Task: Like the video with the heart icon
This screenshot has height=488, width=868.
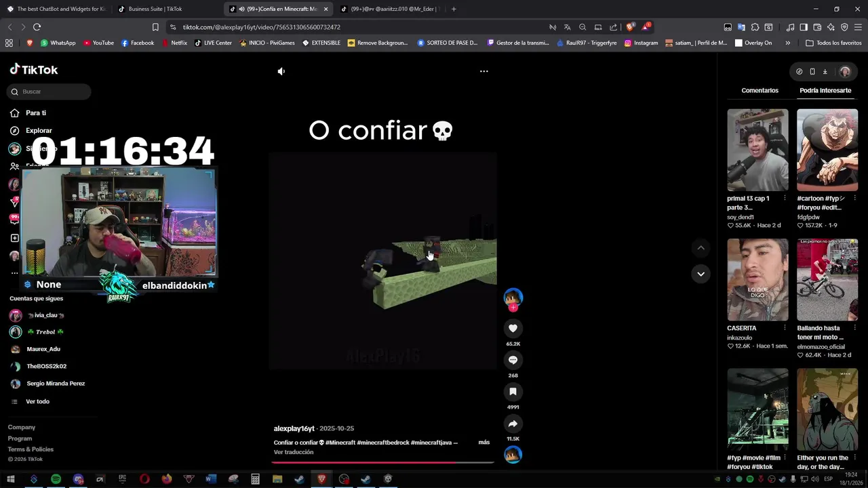Action: 513,328
